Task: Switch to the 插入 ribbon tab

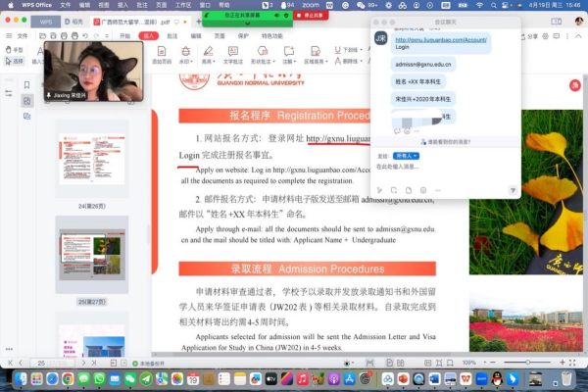Action: click(x=149, y=34)
